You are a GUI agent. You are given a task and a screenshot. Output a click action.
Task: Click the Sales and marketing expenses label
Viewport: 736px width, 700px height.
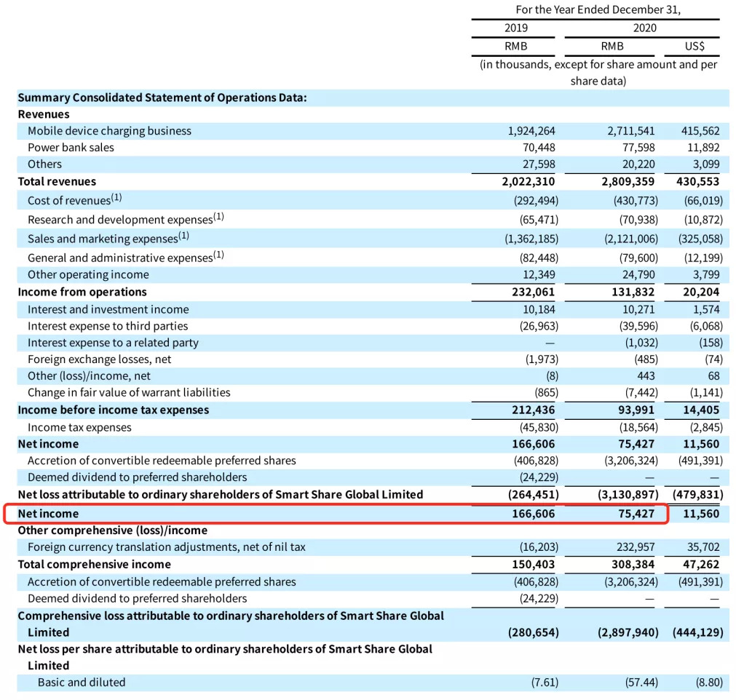(108, 238)
